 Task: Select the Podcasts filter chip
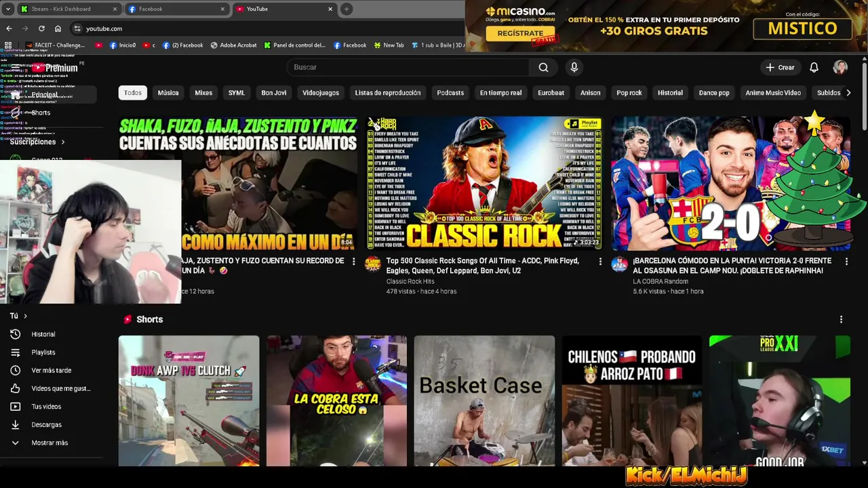click(450, 93)
